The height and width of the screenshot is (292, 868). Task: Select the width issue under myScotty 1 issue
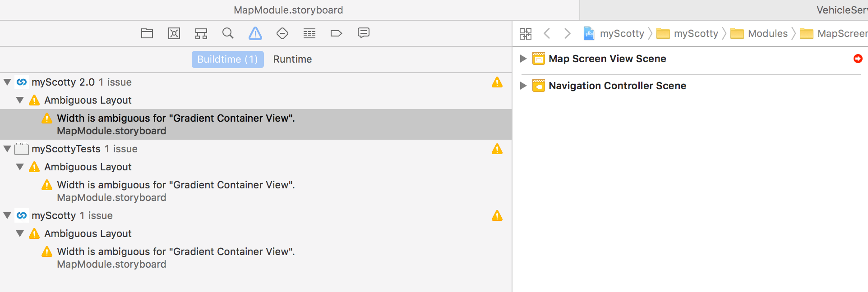coord(256,258)
